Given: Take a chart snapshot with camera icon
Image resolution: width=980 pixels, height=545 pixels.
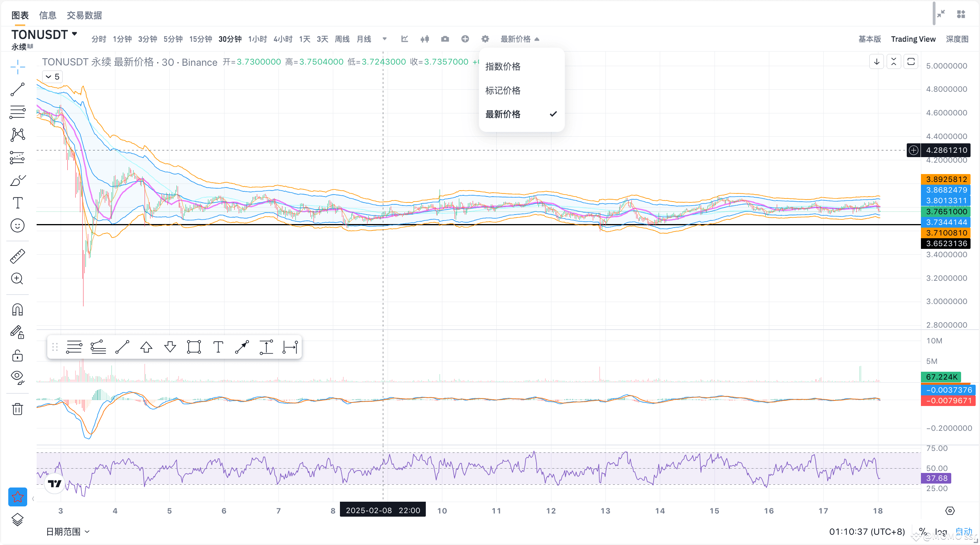Looking at the screenshot, I should pyautogui.click(x=445, y=39).
